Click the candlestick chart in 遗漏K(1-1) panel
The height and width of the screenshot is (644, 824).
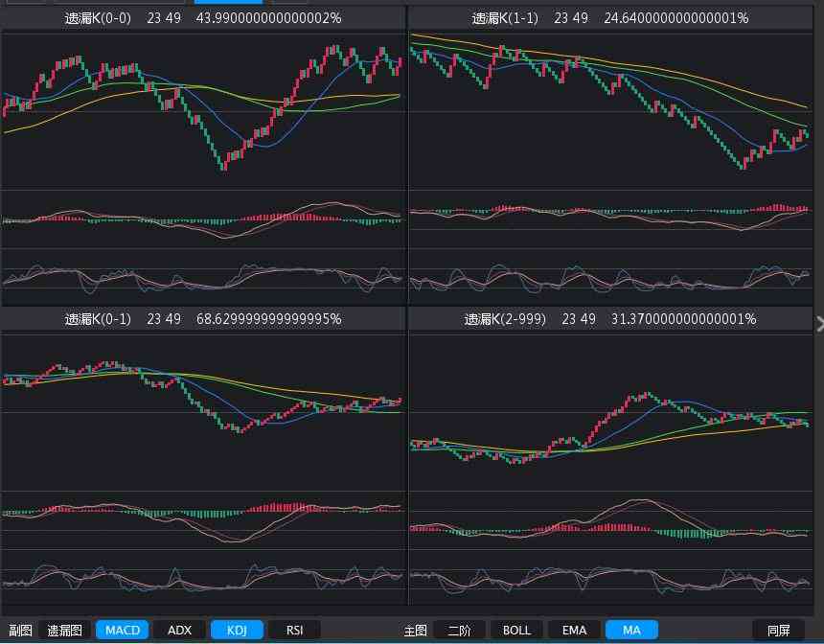[610, 105]
